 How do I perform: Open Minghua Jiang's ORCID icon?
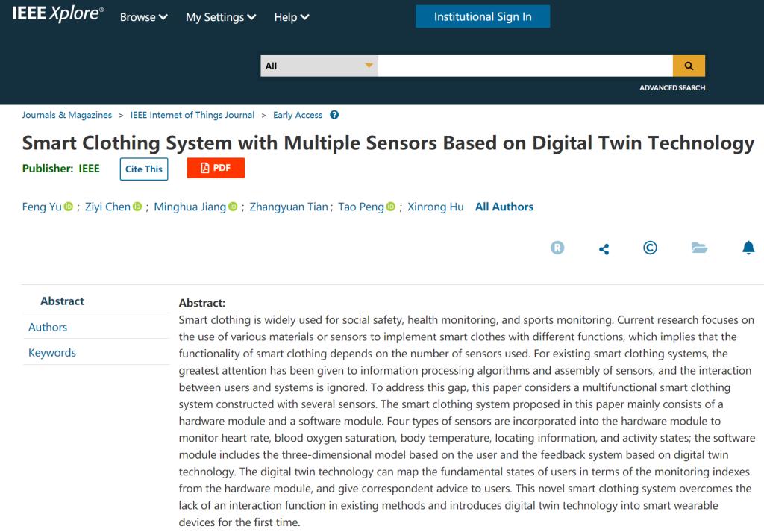[233, 207]
